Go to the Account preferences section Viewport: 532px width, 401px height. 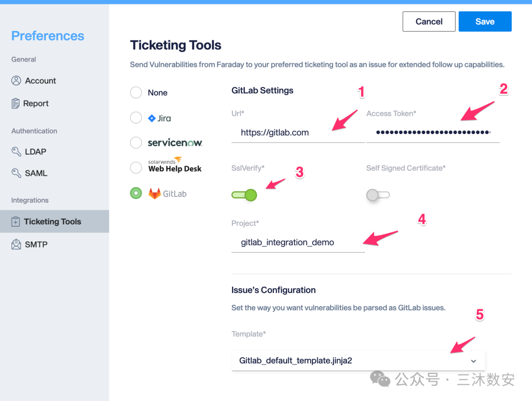pos(40,81)
